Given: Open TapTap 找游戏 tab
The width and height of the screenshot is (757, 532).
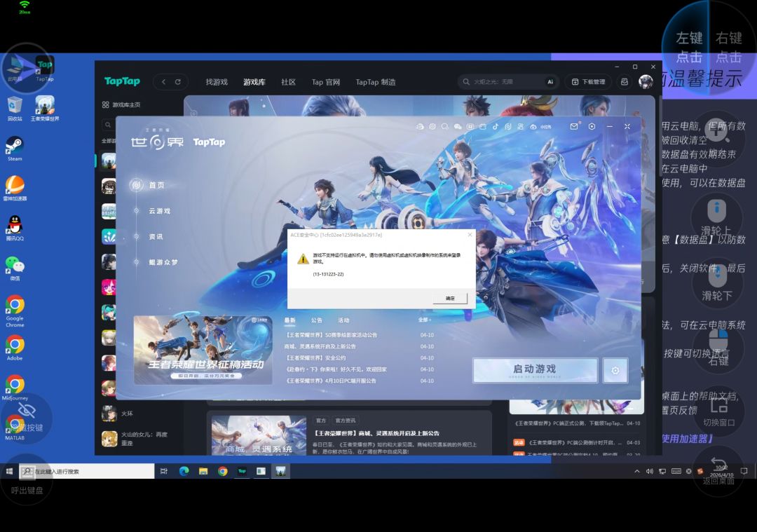Looking at the screenshot, I should point(217,82).
